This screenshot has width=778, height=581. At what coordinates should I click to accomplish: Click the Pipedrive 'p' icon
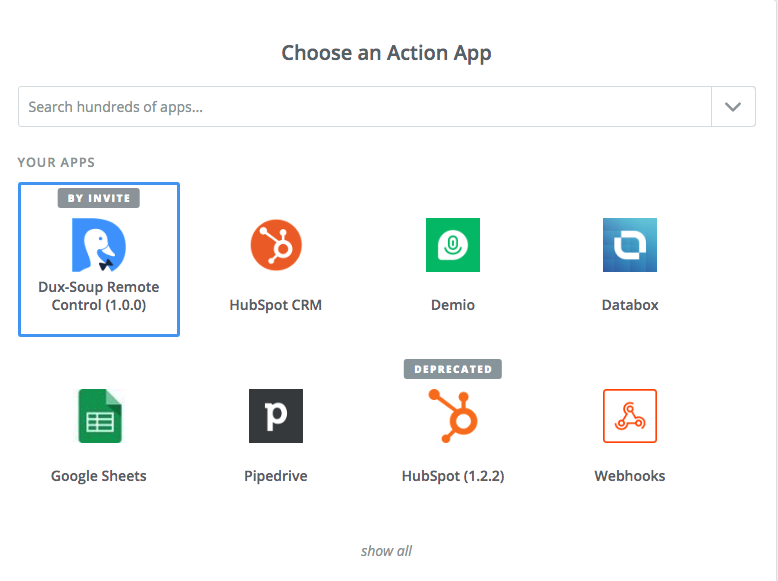pyautogui.click(x=276, y=416)
